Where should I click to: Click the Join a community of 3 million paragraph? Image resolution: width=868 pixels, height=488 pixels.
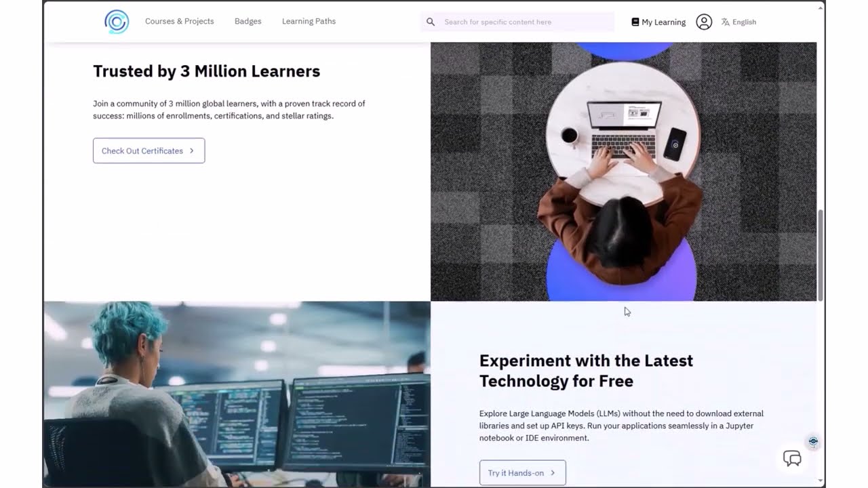229,110
